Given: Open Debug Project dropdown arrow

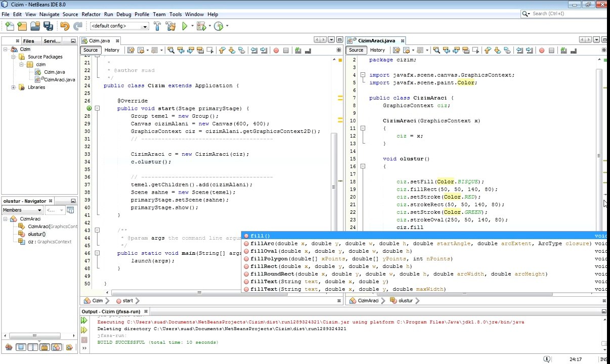Looking at the screenshot, I should [x=210, y=26].
